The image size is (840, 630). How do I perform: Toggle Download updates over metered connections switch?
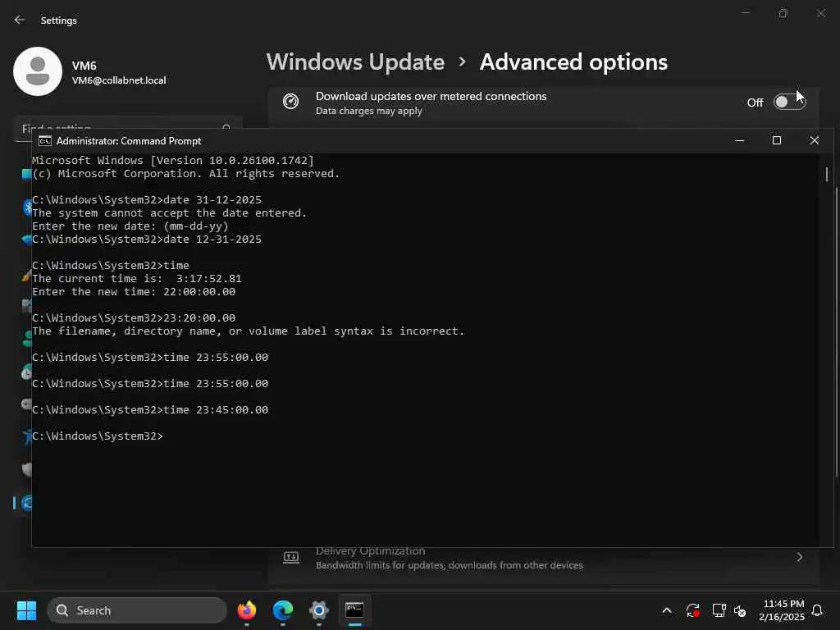click(790, 102)
